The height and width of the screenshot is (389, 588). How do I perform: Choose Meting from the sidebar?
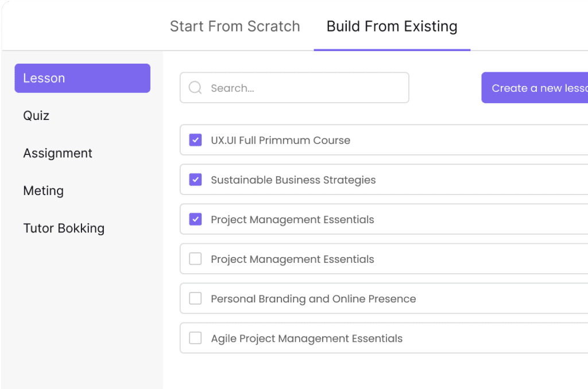(x=43, y=191)
